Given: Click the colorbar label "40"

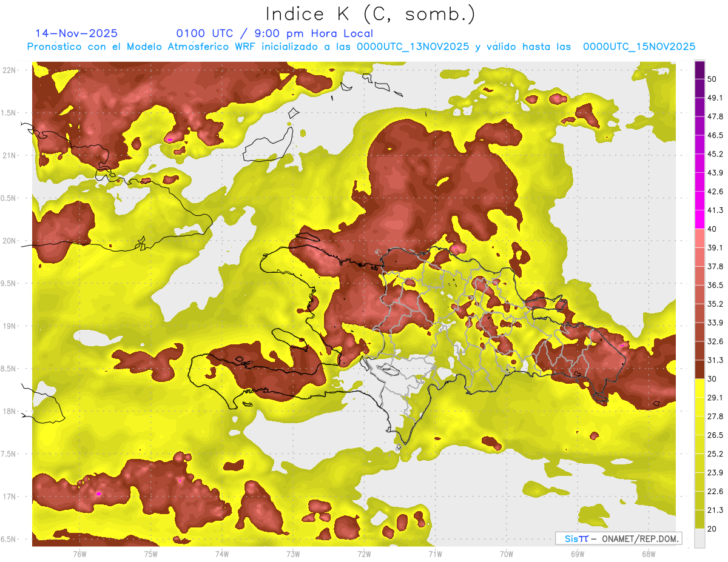Looking at the screenshot, I should pos(713,229).
